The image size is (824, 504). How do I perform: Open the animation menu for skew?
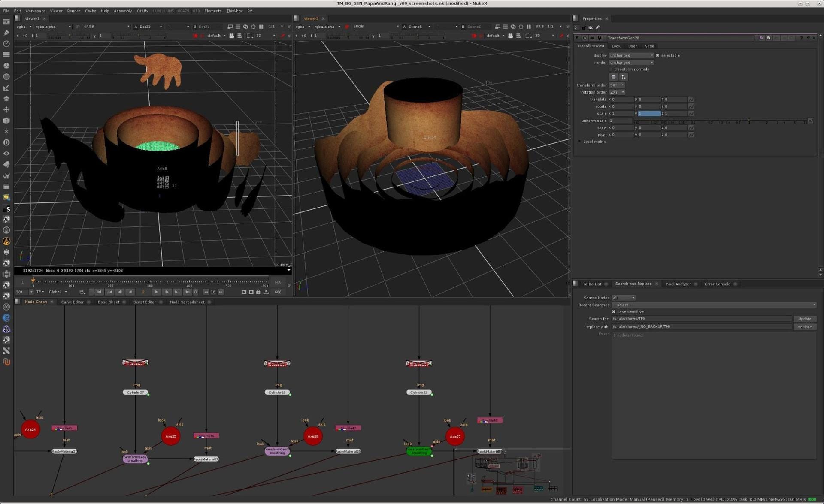(691, 127)
